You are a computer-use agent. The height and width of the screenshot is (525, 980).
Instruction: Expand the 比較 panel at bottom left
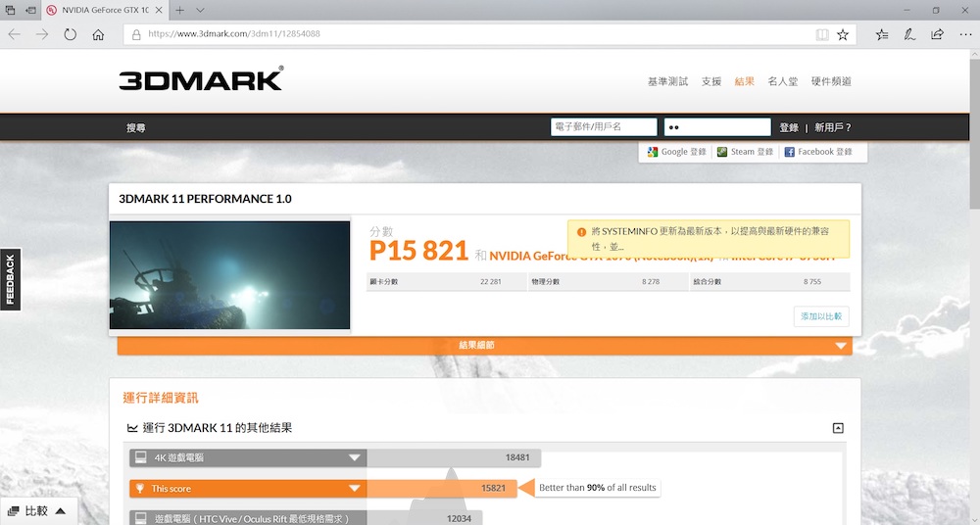coord(37,511)
